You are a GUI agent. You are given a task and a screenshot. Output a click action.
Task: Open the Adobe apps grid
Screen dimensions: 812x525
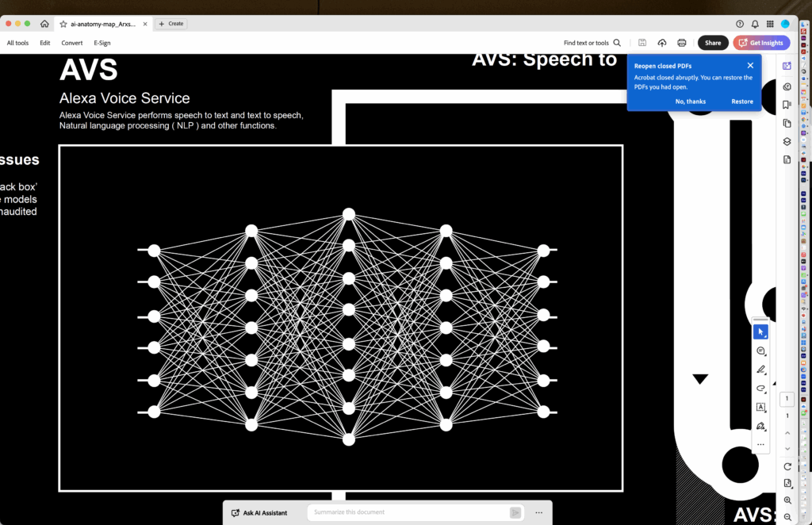tap(770, 24)
